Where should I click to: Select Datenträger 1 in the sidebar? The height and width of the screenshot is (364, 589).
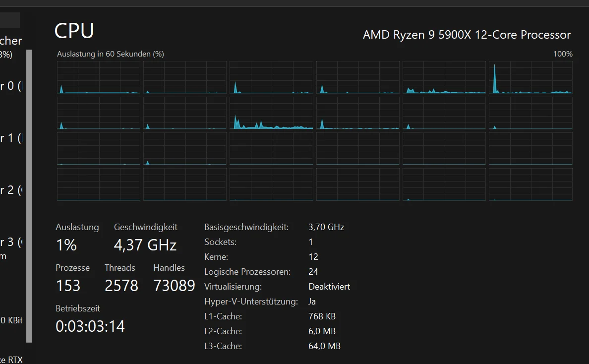(11, 138)
